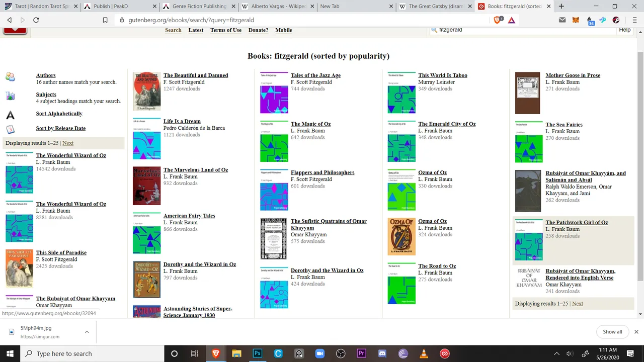
Task: Click the Subjects bookshelf icon
Action: tap(10, 96)
